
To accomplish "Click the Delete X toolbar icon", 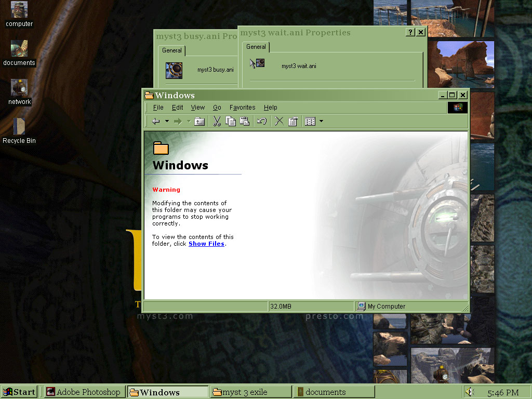I will (x=279, y=122).
